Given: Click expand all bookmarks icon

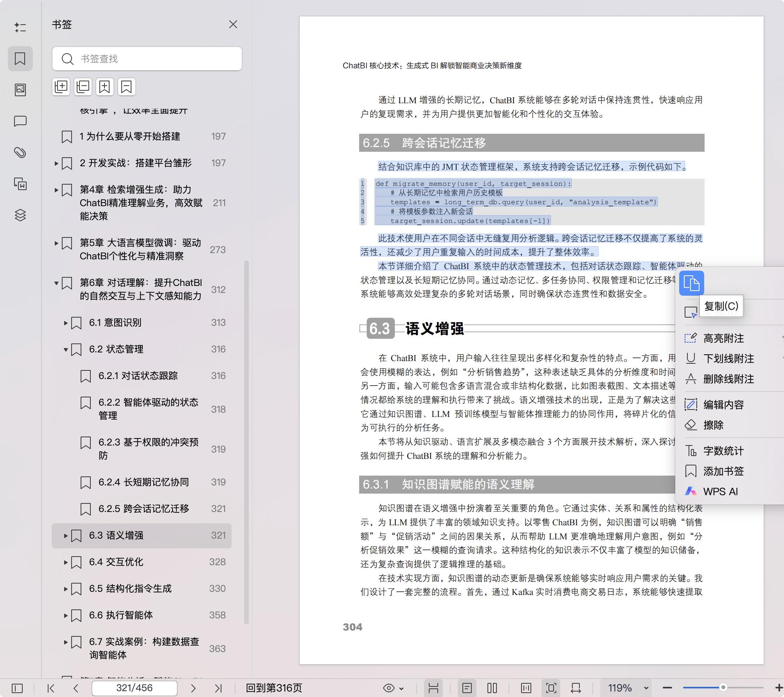Looking at the screenshot, I should (x=61, y=86).
